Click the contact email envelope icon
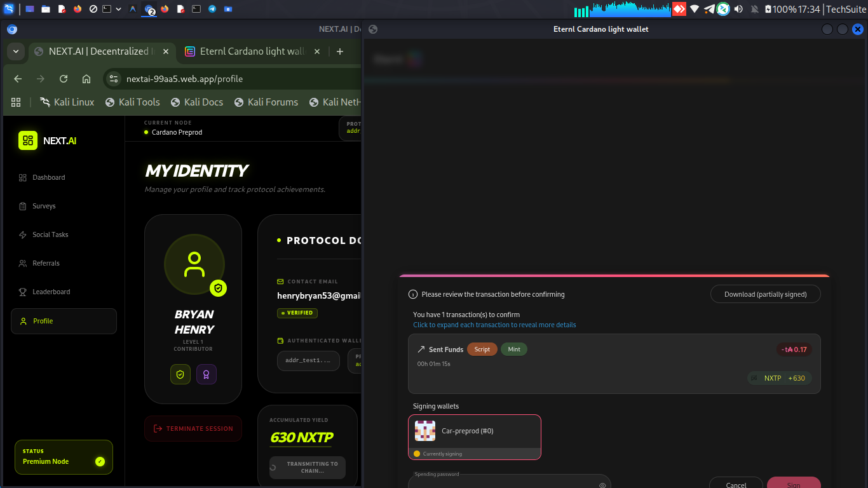The width and height of the screenshot is (868, 488). pyautogui.click(x=280, y=281)
